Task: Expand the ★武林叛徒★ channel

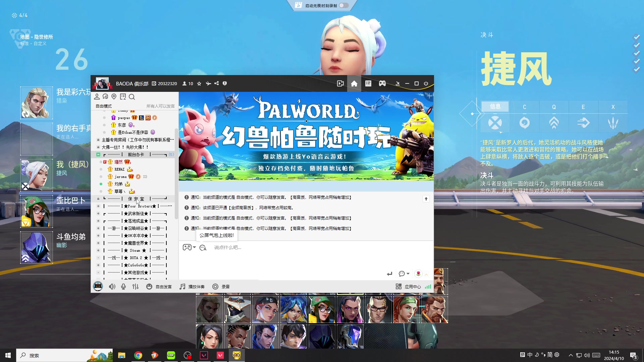Action: (98, 214)
